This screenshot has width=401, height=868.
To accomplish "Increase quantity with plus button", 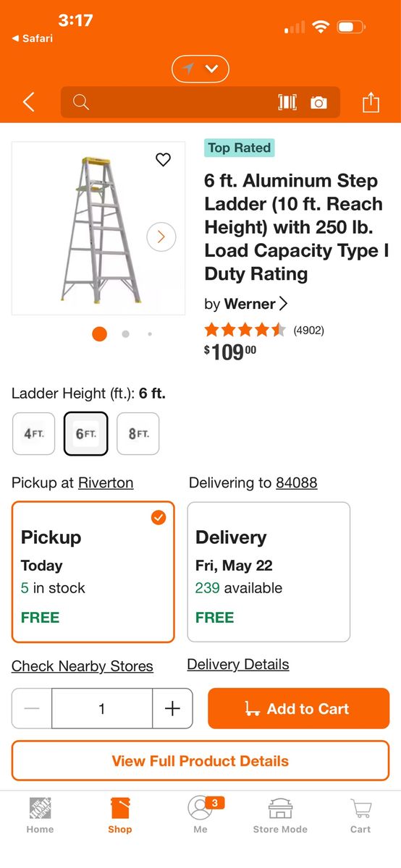I will tap(172, 708).
